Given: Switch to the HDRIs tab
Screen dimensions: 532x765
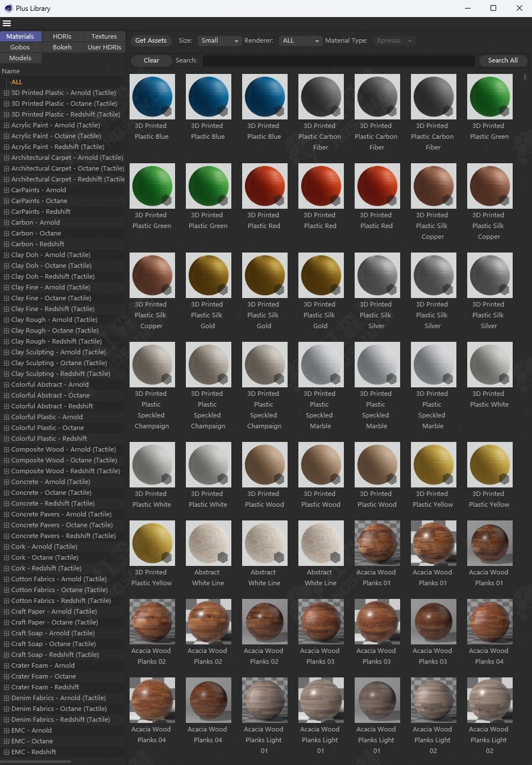Looking at the screenshot, I should [62, 36].
